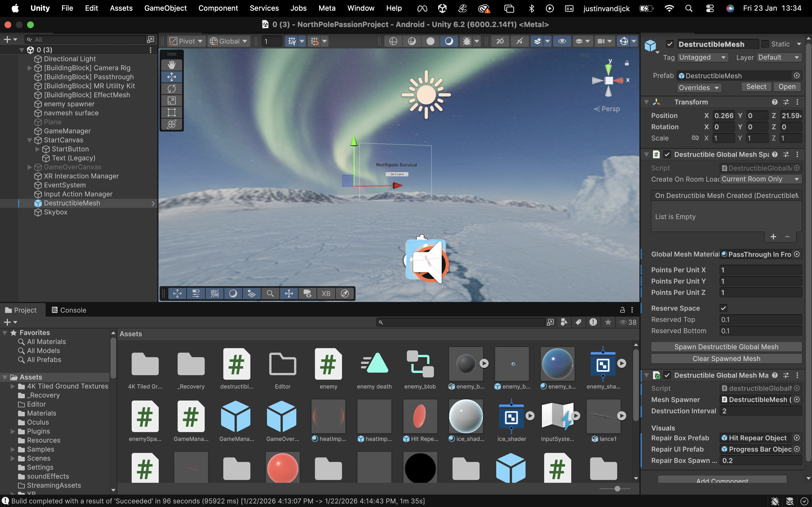Open the GameObject menu
The width and height of the screenshot is (812, 507).
[x=166, y=8]
